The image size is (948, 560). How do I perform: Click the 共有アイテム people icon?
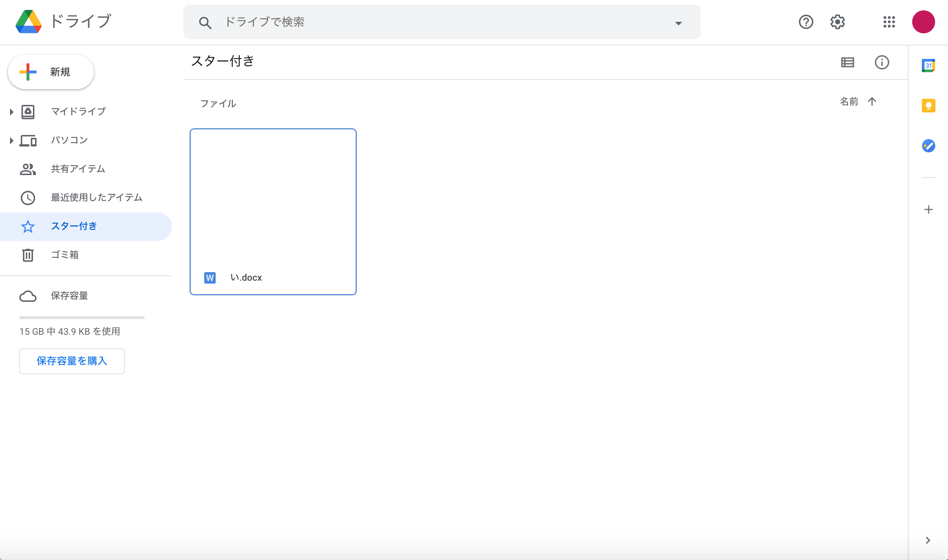coord(28,169)
